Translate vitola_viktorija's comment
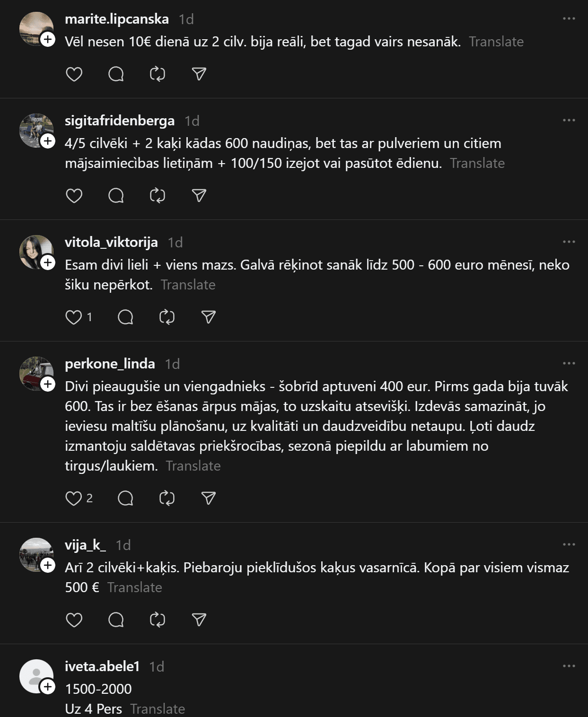Screen dimensions: 588x717 pyautogui.click(x=188, y=285)
